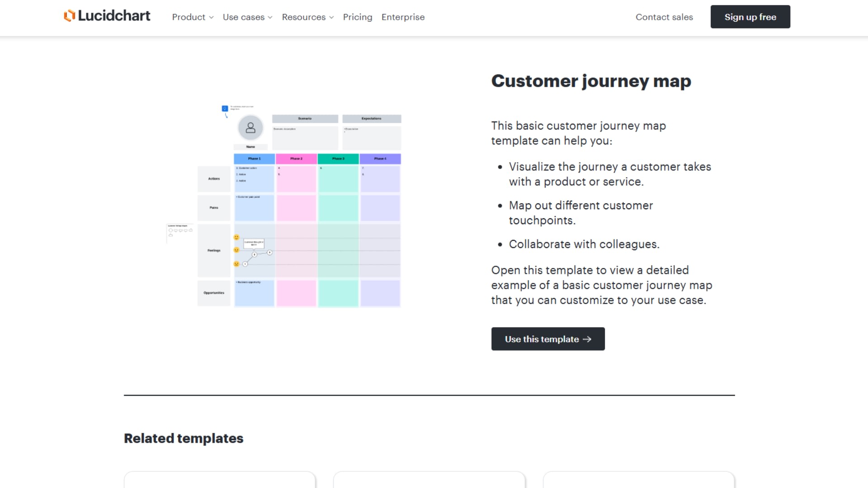Open the Resources dropdown
Image resolution: width=868 pixels, height=488 pixels.
[307, 17]
